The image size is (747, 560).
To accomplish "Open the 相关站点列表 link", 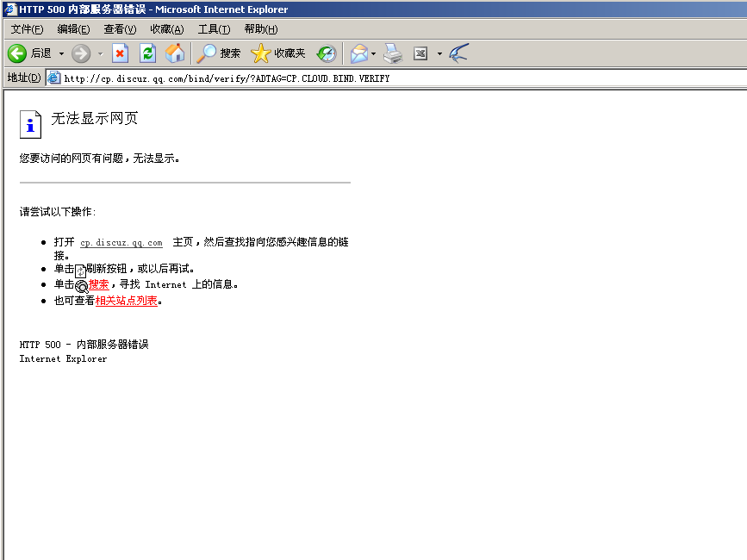I will (x=127, y=301).
